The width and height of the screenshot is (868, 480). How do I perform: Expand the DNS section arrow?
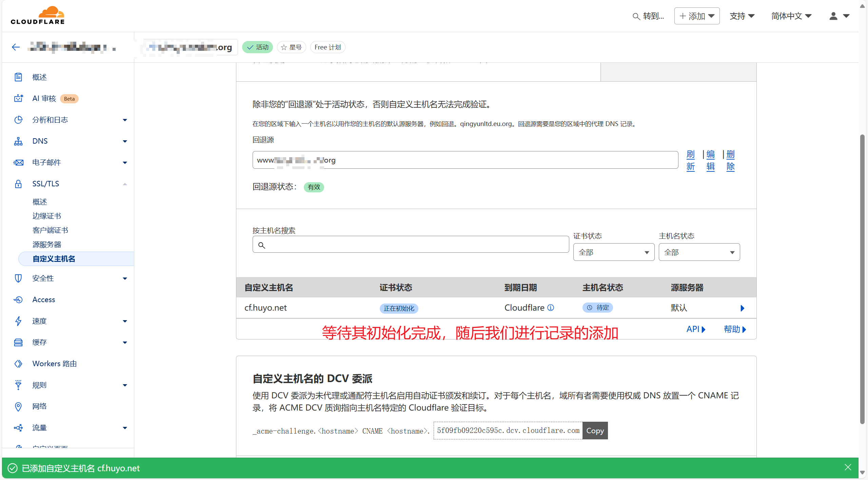pos(125,142)
